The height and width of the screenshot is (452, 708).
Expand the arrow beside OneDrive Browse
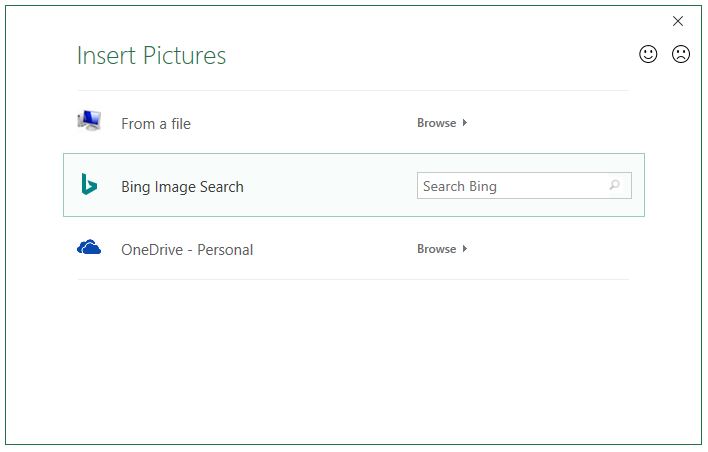coord(465,249)
